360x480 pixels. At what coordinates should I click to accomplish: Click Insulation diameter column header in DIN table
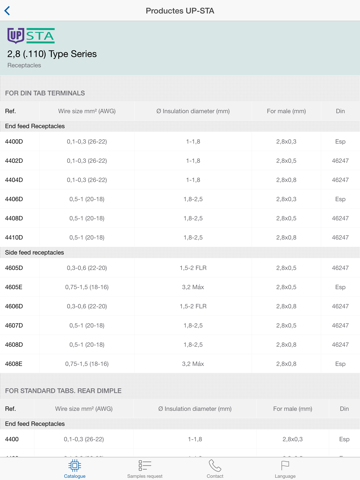(x=193, y=111)
